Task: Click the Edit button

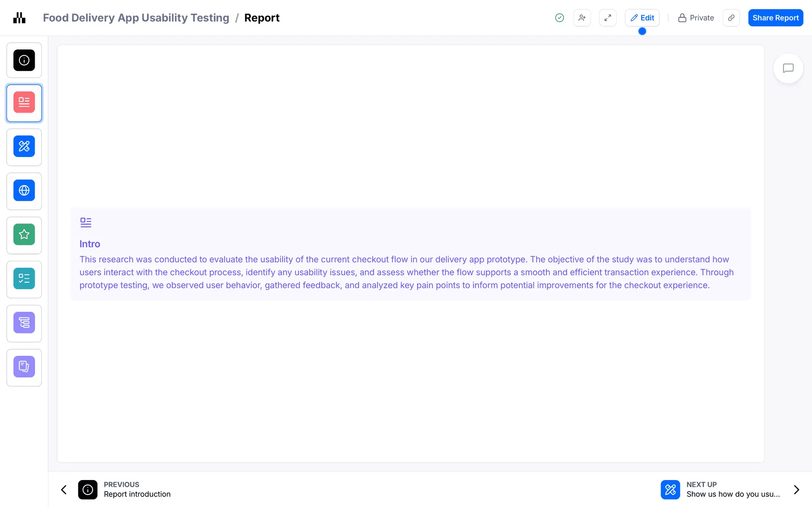Action: pyautogui.click(x=642, y=18)
